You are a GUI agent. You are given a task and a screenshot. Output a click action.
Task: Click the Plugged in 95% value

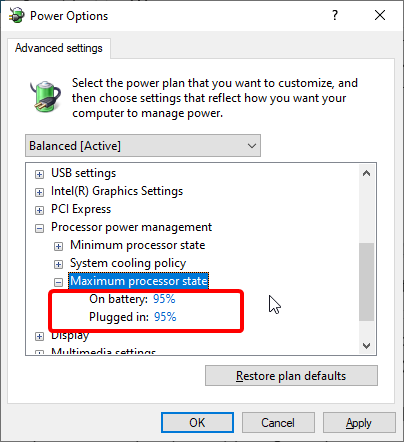point(165,316)
